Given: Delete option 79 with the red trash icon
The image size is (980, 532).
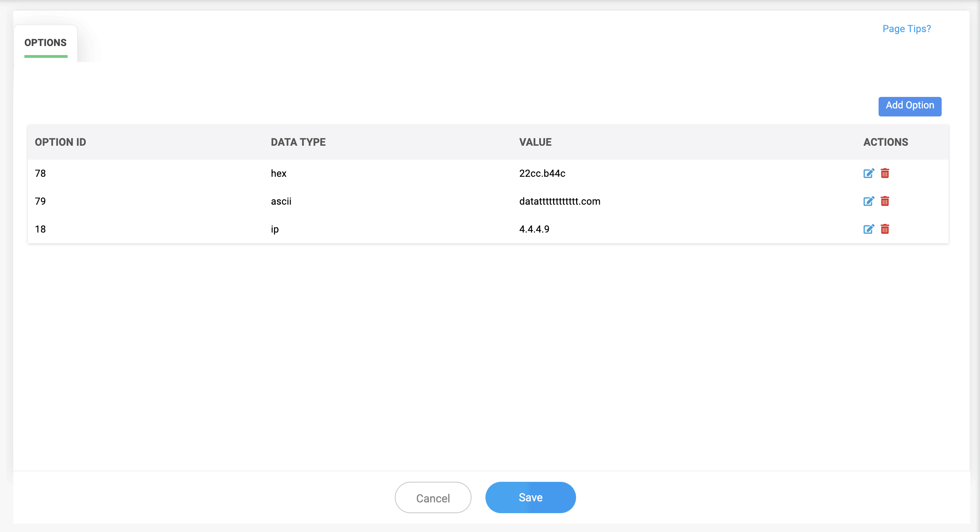Looking at the screenshot, I should (885, 201).
